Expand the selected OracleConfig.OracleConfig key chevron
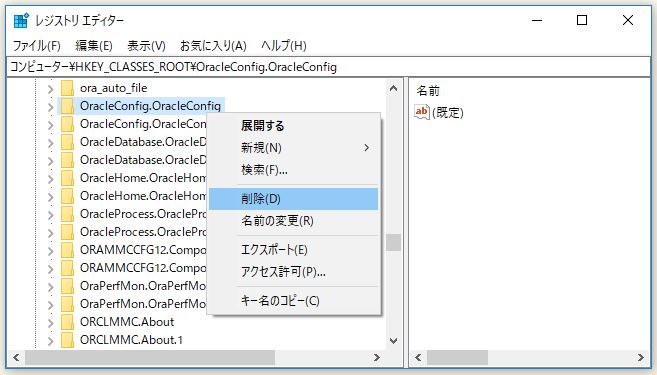This screenshot has width=657, height=375. [50, 107]
